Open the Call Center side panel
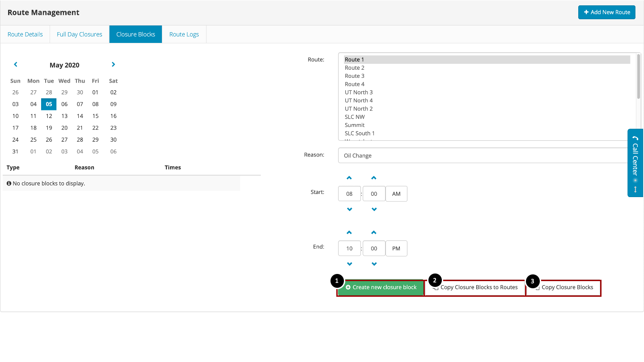Viewport: 644px width, 362px height. [x=635, y=163]
